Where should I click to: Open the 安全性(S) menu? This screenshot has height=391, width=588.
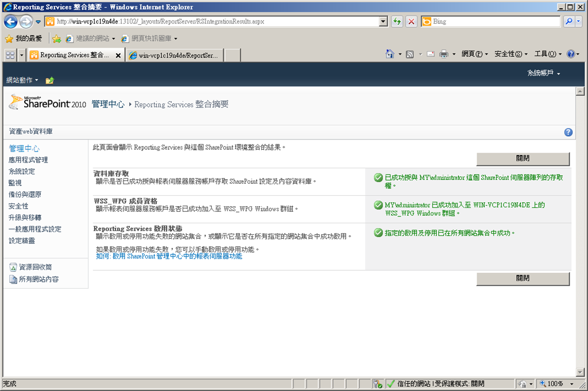click(x=510, y=54)
